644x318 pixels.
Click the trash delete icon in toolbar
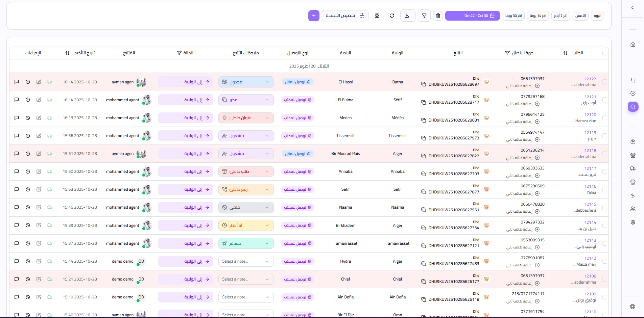click(x=438, y=16)
